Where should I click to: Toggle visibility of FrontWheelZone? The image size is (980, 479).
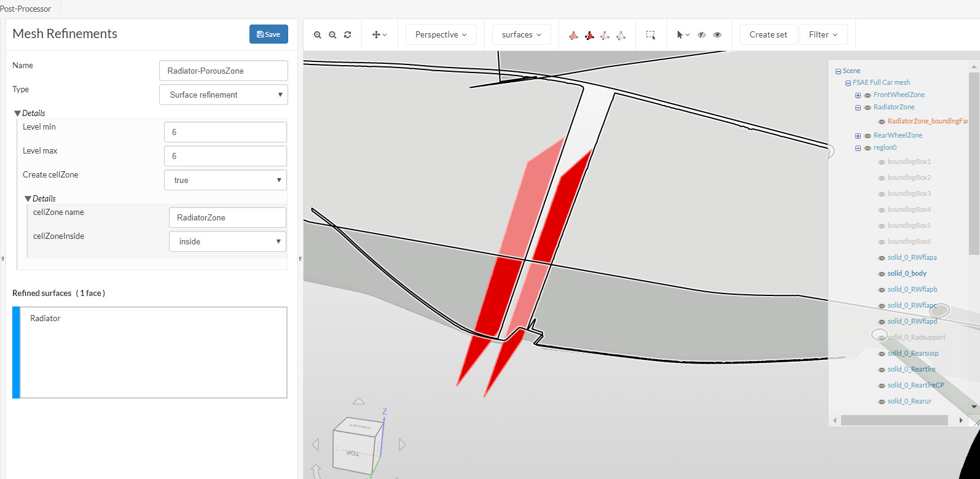pyautogui.click(x=868, y=95)
